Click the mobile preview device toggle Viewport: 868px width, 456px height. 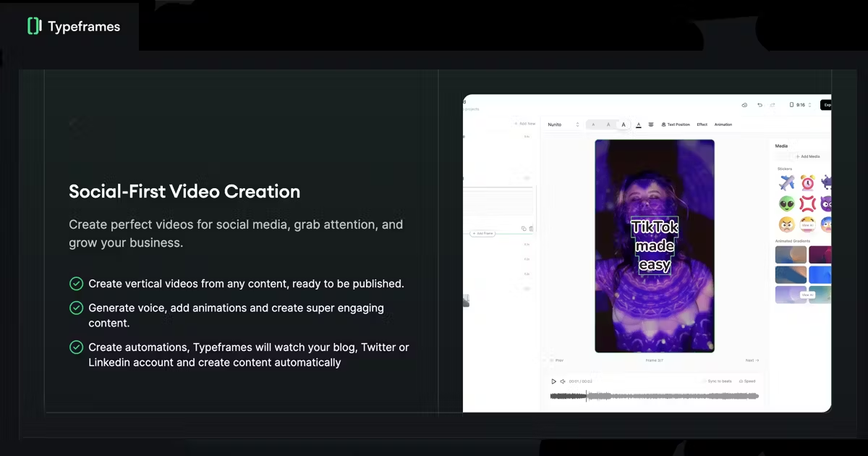coord(791,105)
